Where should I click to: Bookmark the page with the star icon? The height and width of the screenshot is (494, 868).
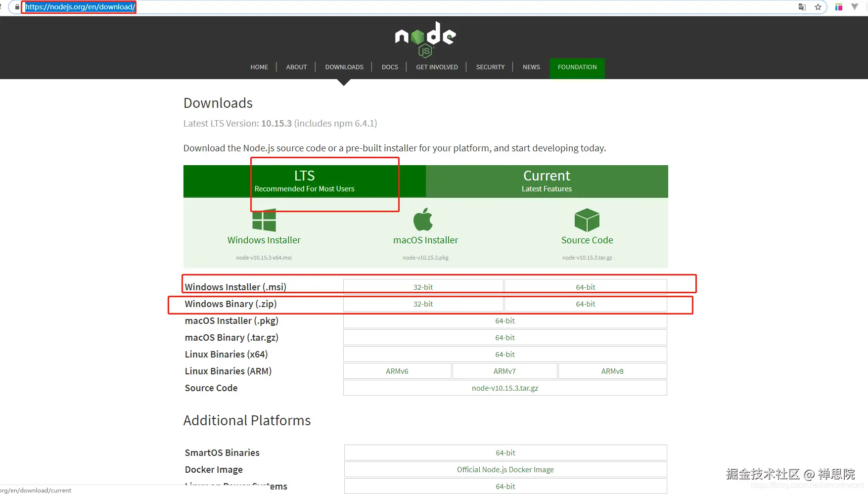818,7
